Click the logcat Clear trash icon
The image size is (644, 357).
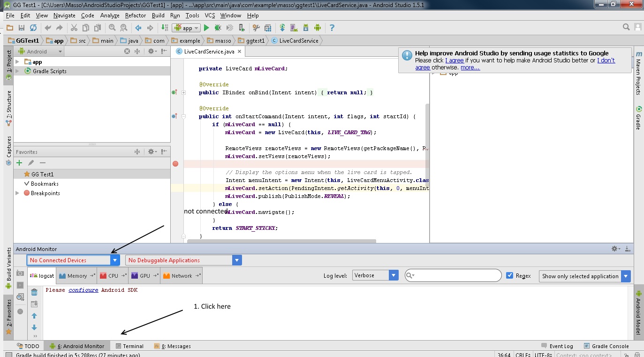click(34, 292)
